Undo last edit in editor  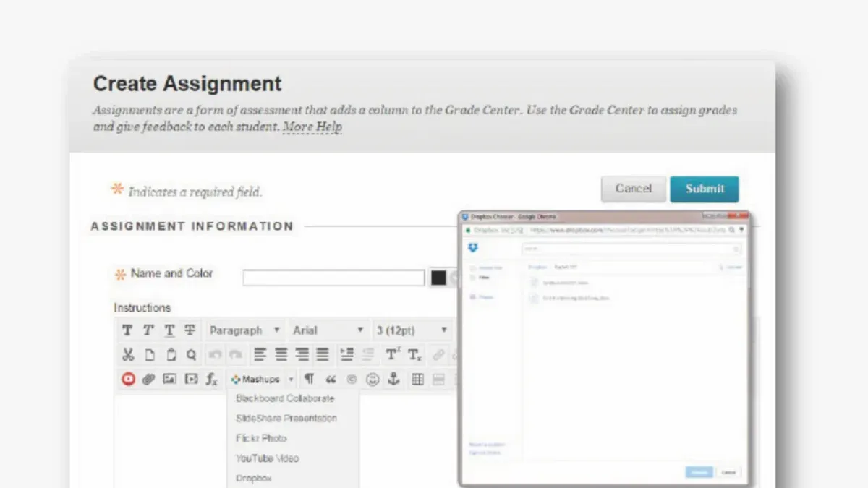pos(215,355)
